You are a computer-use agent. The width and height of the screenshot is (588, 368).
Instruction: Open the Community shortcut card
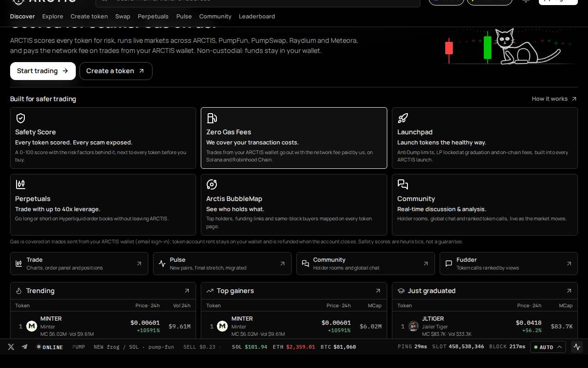click(x=366, y=264)
